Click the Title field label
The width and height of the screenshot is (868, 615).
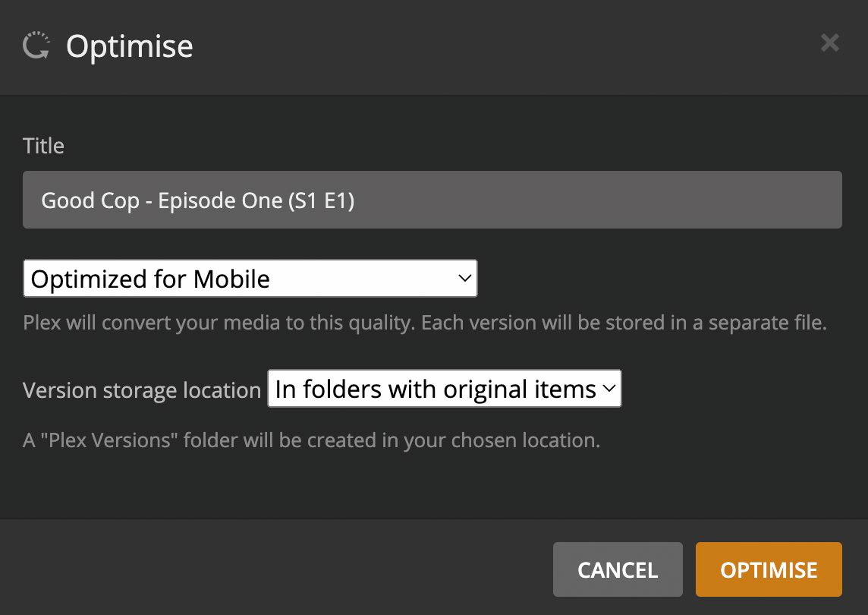click(44, 146)
